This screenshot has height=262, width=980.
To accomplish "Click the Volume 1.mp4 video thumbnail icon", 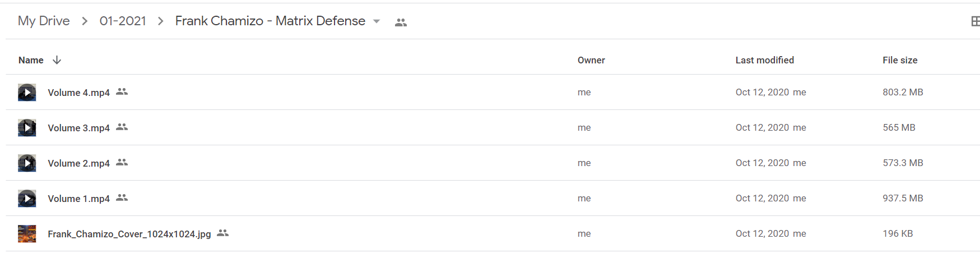I will click(27, 198).
